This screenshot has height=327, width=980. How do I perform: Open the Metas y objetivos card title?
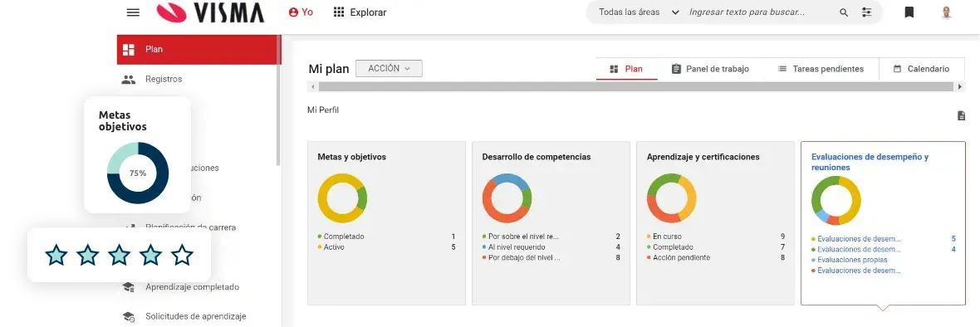tap(352, 157)
